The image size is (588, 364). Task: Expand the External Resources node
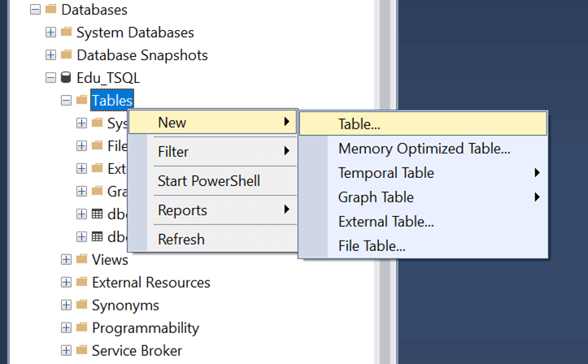tap(66, 283)
